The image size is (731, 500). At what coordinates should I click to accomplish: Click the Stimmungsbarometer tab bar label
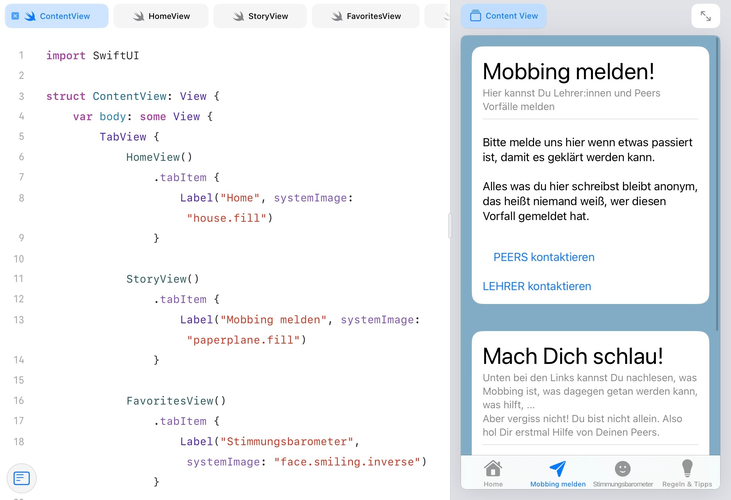tap(622, 484)
